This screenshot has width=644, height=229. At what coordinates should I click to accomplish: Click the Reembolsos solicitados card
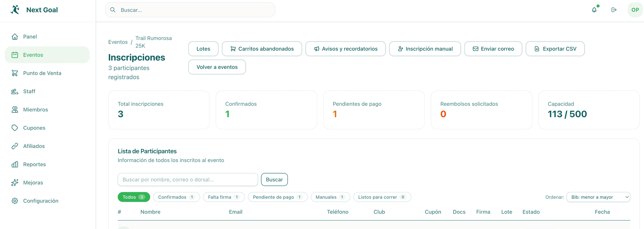(x=481, y=110)
